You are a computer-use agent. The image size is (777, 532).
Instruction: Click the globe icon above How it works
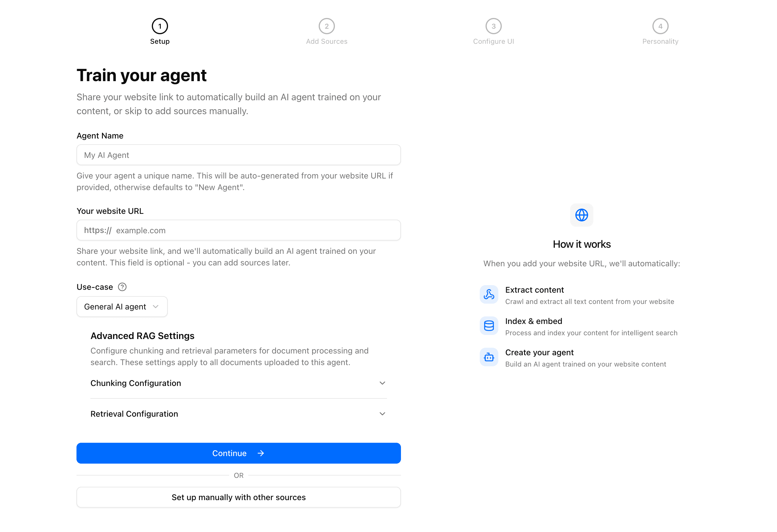pyautogui.click(x=581, y=215)
